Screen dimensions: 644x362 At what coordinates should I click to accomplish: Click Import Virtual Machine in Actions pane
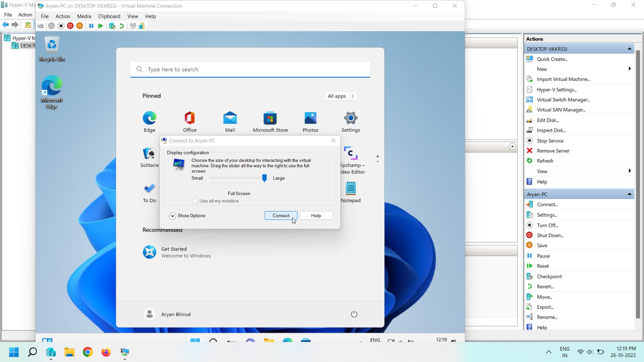point(563,79)
